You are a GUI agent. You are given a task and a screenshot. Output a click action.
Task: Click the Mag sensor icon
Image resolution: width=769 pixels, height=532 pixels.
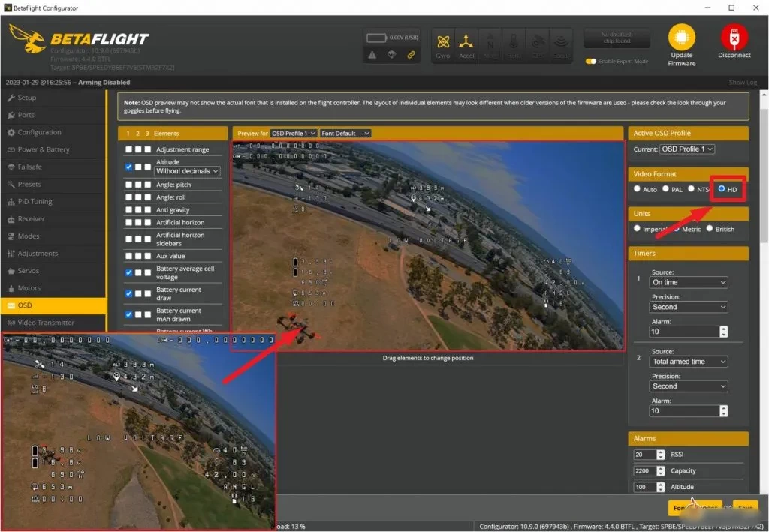(x=490, y=42)
